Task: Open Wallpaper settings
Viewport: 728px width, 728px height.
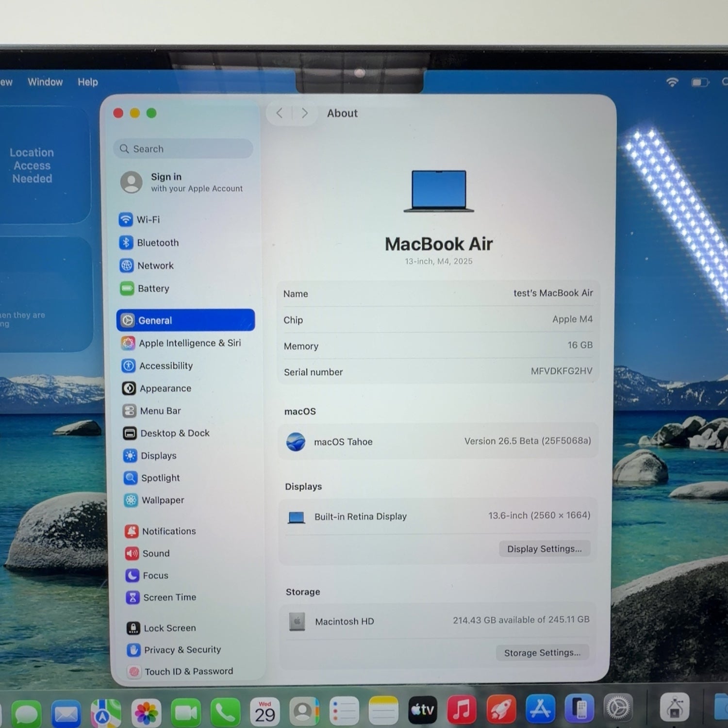Action: 190,500
